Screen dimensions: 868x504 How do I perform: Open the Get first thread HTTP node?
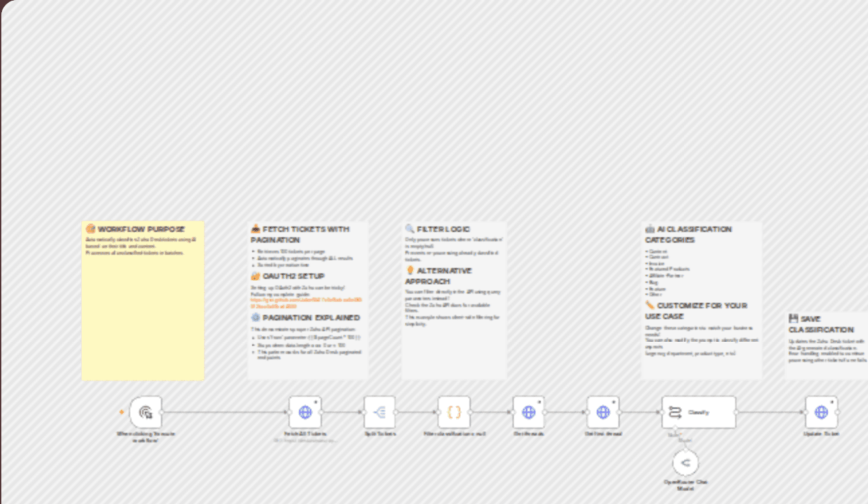603,412
